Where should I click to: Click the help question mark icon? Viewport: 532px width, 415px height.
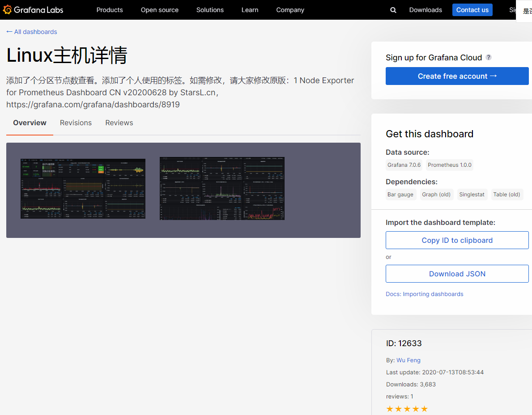click(x=489, y=57)
